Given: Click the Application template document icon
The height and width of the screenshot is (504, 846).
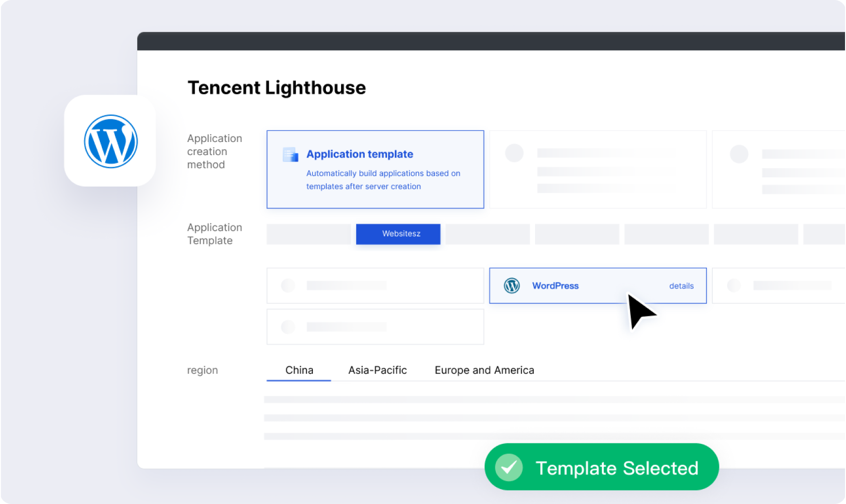Looking at the screenshot, I should coord(291,155).
